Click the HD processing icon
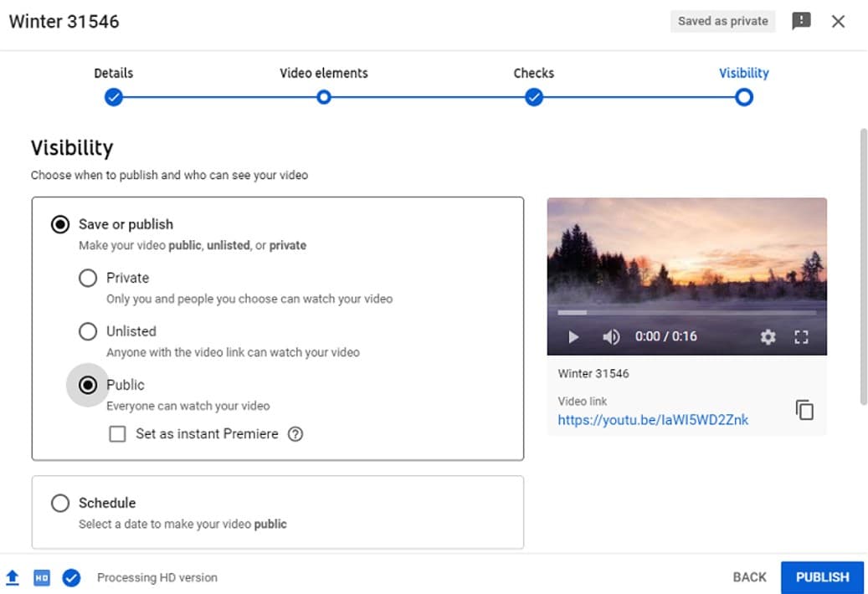Image resolution: width=868 pixels, height=594 pixels. [x=42, y=577]
